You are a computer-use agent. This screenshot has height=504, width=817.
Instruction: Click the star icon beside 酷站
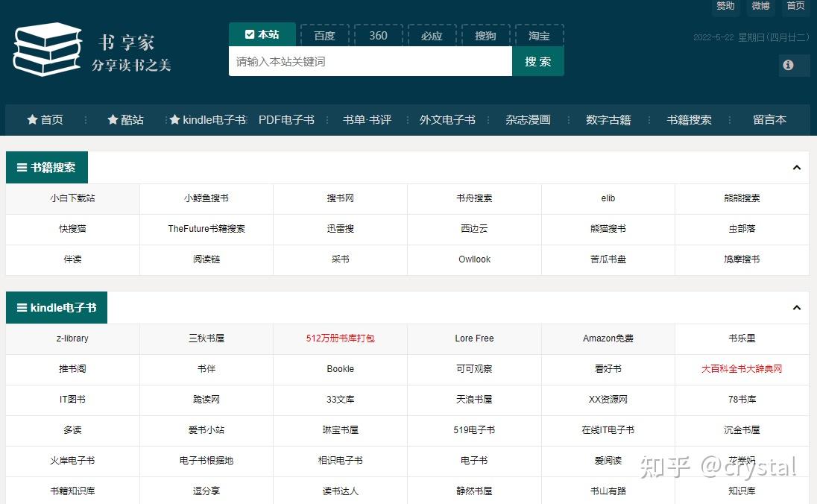[113, 120]
